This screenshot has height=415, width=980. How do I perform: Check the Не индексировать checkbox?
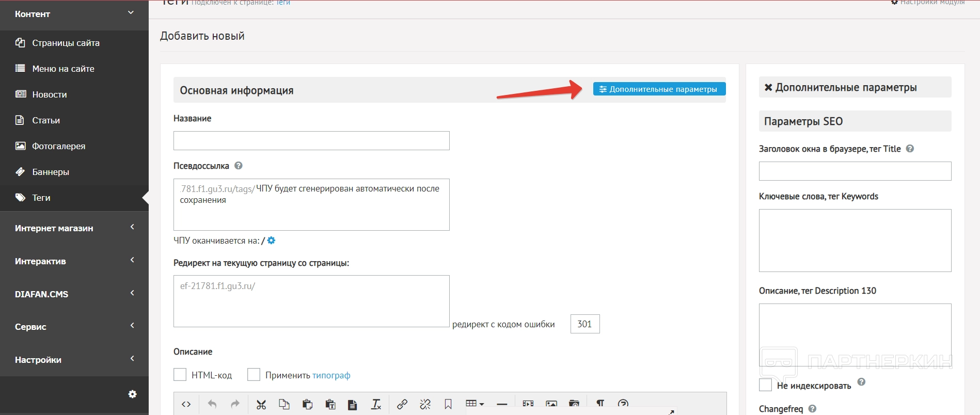pos(765,385)
